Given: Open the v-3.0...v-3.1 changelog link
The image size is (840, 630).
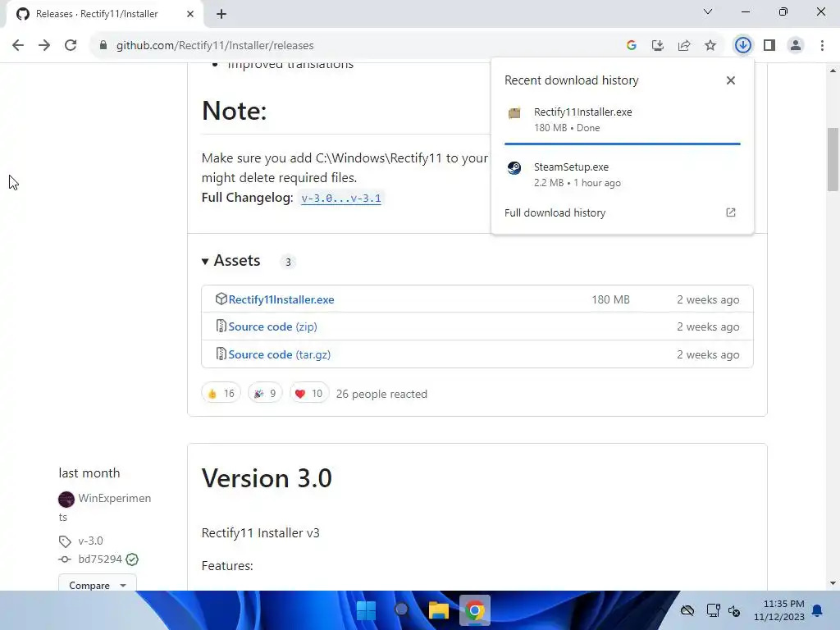Looking at the screenshot, I should tap(340, 199).
